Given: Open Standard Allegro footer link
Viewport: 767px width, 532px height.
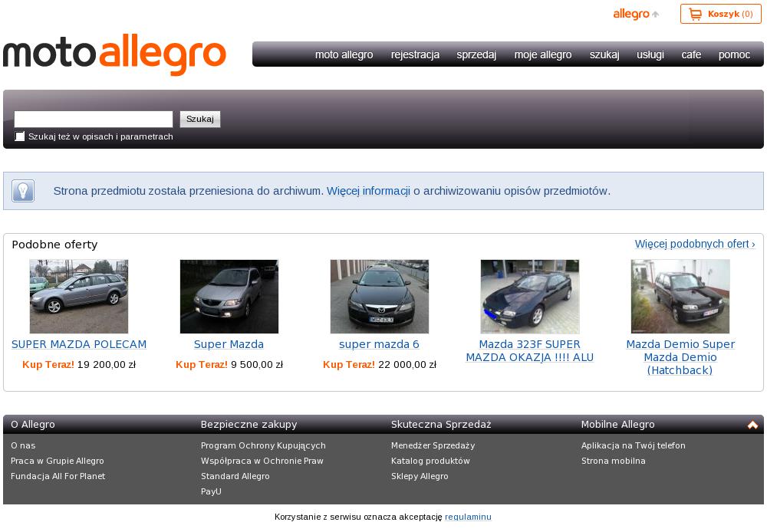Looking at the screenshot, I should tap(235, 476).
